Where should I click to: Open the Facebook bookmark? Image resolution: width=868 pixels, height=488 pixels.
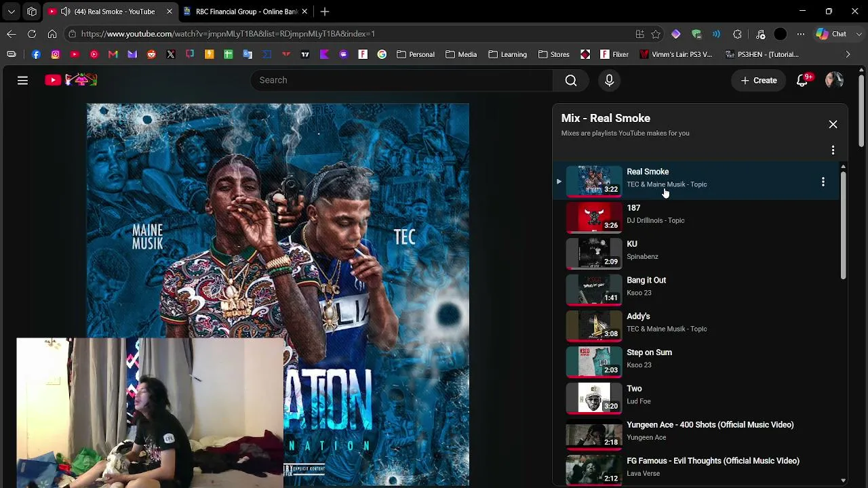[x=36, y=54]
